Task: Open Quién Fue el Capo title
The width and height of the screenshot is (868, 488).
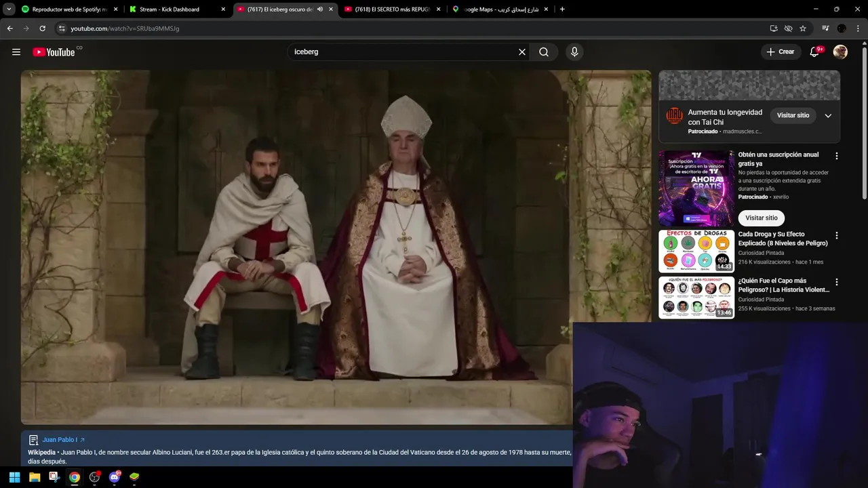Action: 783,285
